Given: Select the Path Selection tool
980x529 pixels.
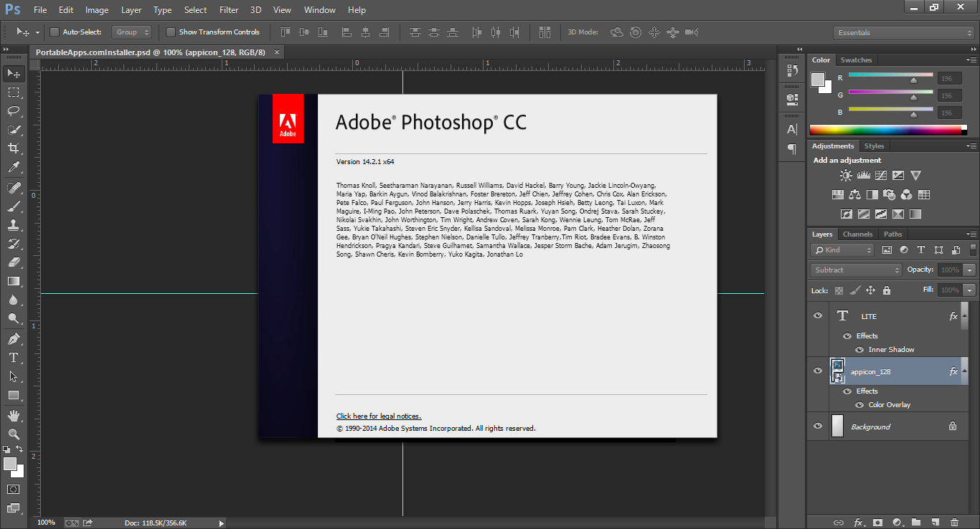Looking at the screenshot, I should coord(14,376).
